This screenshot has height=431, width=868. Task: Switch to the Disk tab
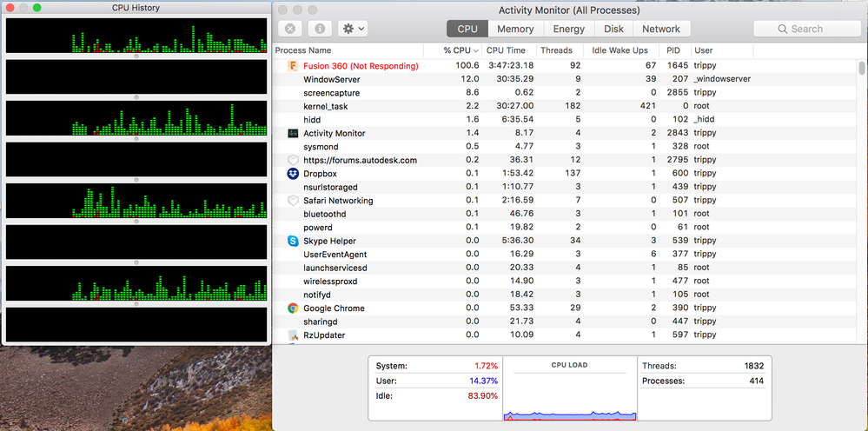click(x=613, y=29)
